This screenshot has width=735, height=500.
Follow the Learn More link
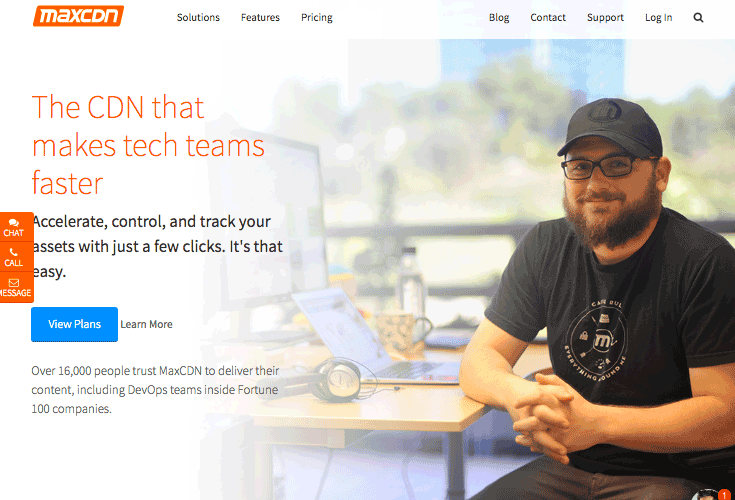[x=146, y=324]
